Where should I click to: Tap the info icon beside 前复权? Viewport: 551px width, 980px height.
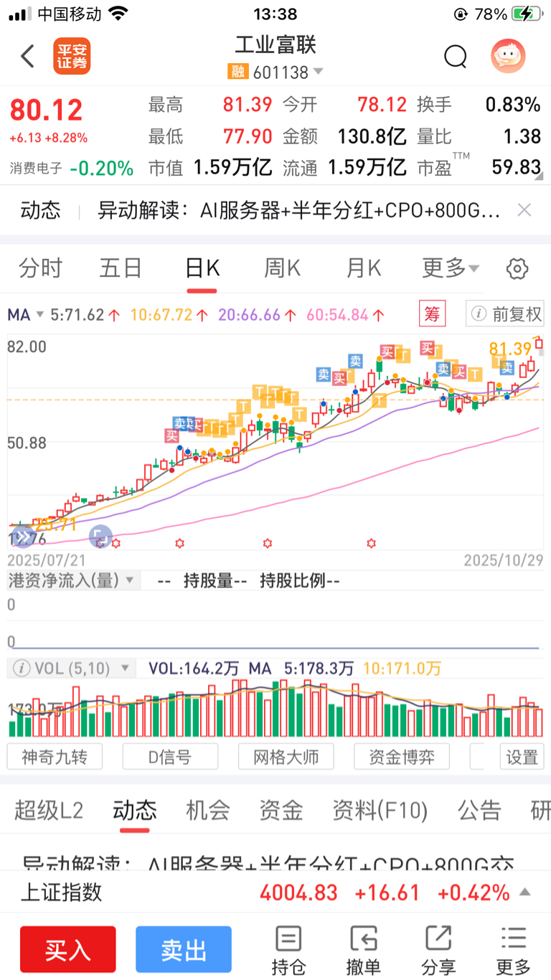pyautogui.click(x=479, y=314)
